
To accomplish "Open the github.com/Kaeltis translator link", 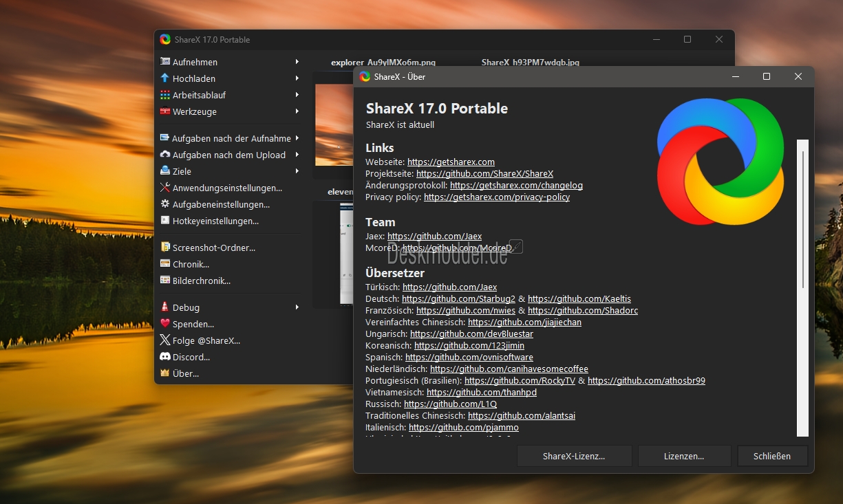I will pos(579,299).
